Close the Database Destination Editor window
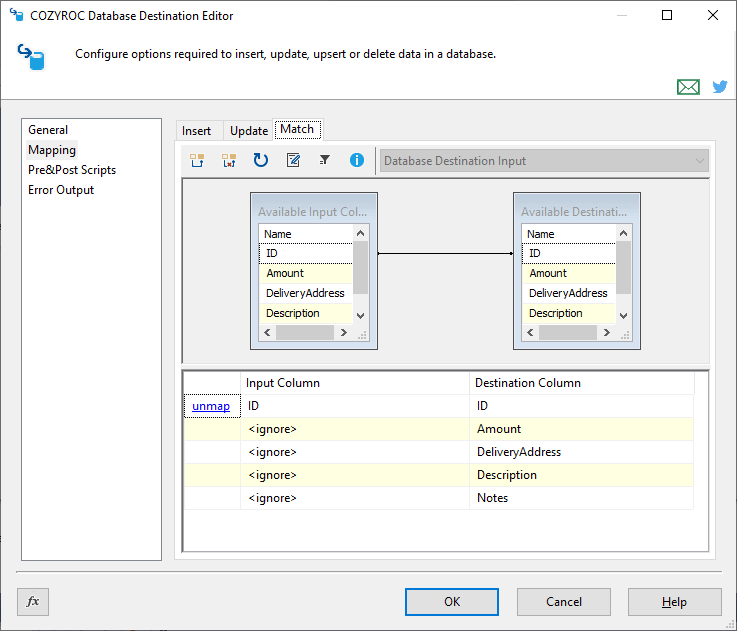The image size is (737, 631). [x=713, y=15]
